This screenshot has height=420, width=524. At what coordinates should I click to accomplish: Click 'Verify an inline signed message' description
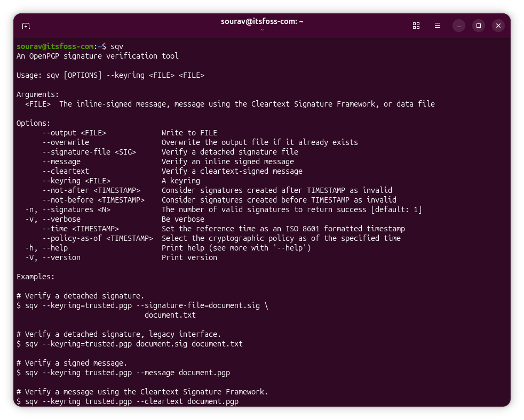228,161
